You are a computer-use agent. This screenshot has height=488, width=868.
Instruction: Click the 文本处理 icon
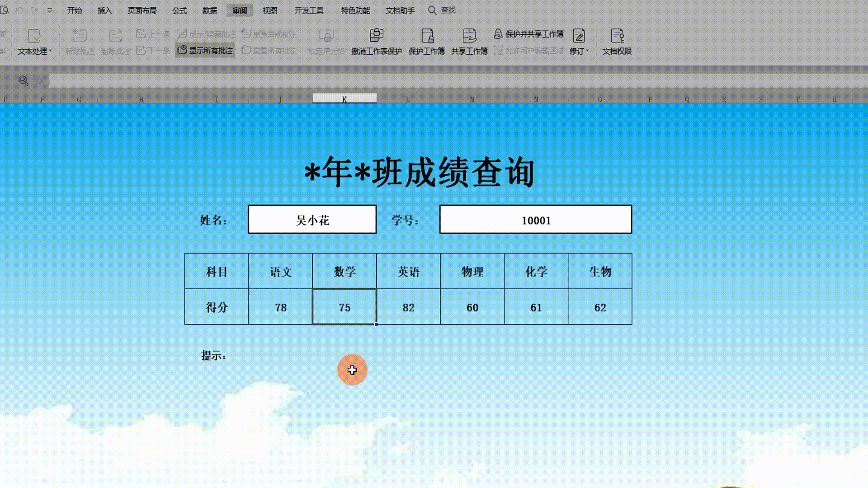(x=34, y=36)
